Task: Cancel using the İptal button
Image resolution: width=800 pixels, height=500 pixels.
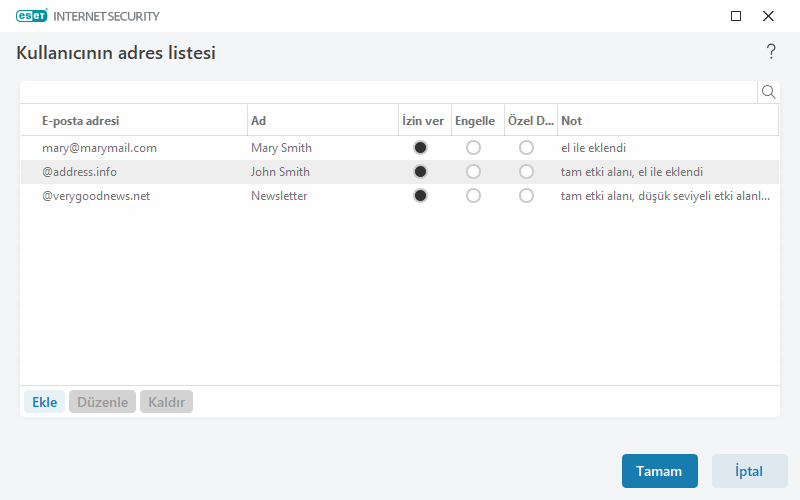Action: pos(749,471)
